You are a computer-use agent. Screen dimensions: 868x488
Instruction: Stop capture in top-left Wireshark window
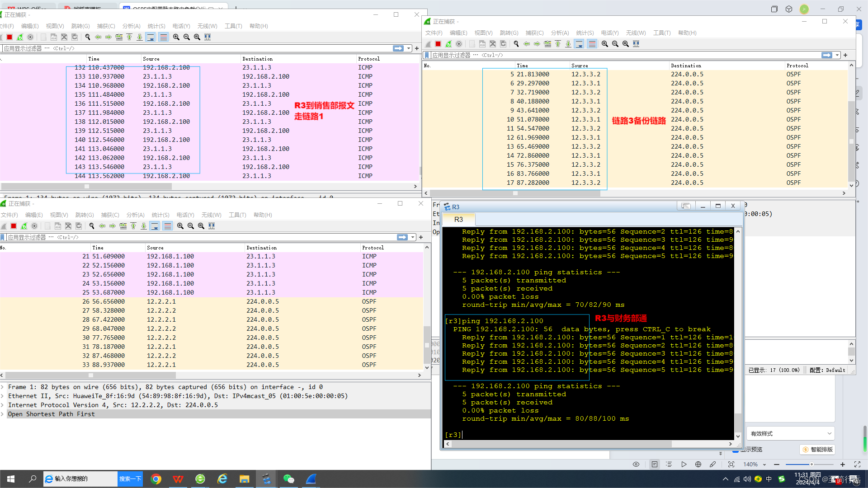[9, 37]
